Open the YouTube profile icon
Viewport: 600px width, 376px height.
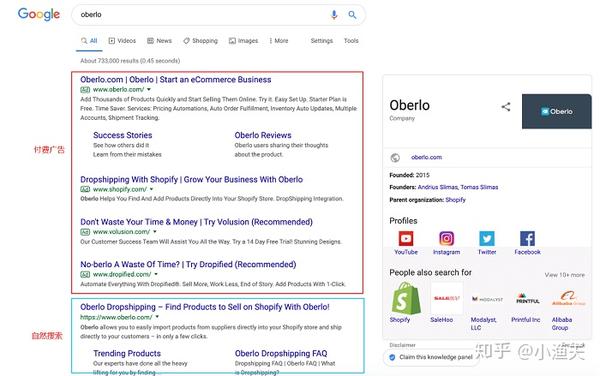(406, 239)
